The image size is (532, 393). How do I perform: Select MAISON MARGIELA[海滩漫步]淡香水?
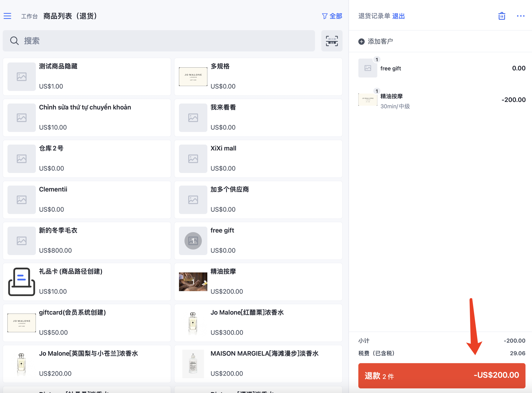pos(258,364)
